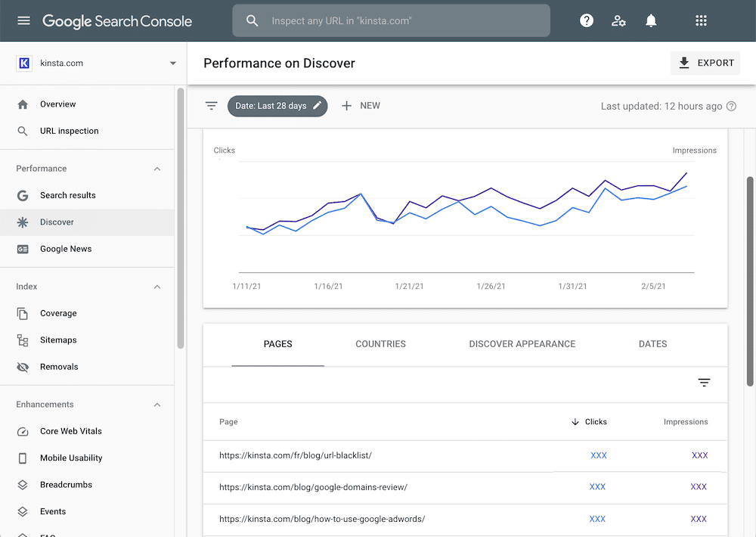Collapse the Index sidebar section

click(157, 287)
